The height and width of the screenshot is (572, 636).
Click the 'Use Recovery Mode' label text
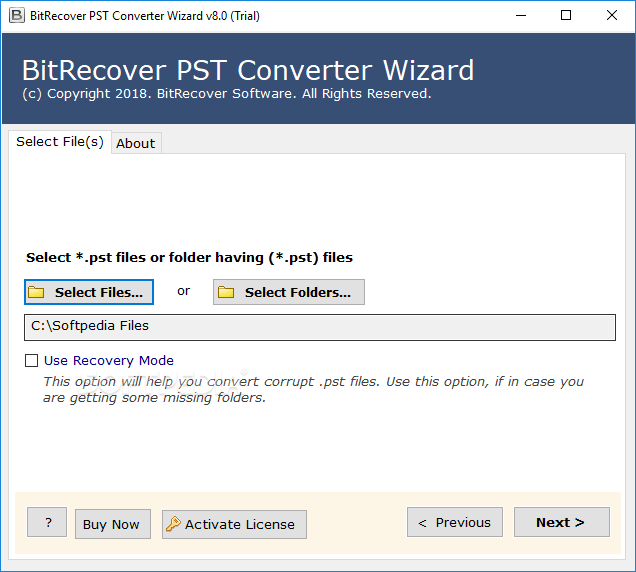click(x=109, y=360)
